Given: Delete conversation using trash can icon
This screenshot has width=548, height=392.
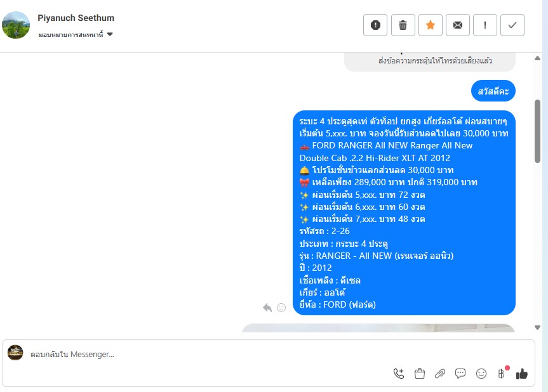Looking at the screenshot, I should tap(403, 25).
